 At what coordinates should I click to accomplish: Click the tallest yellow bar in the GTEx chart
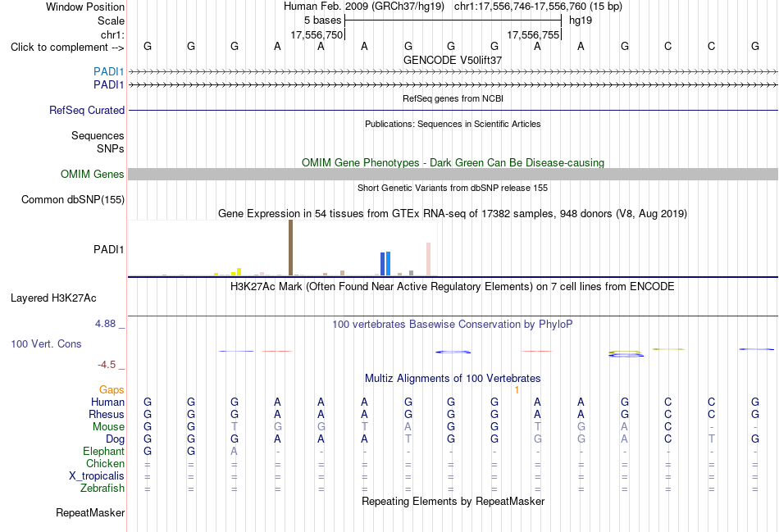pyautogui.click(x=239, y=271)
